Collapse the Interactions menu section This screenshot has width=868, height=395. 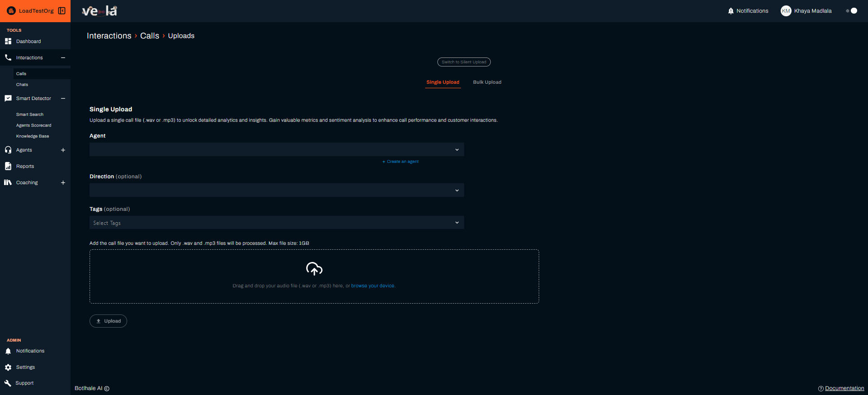coord(63,58)
